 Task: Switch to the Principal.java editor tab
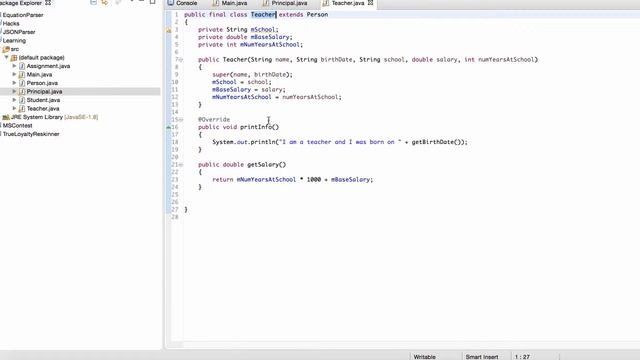(x=289, y=3)
